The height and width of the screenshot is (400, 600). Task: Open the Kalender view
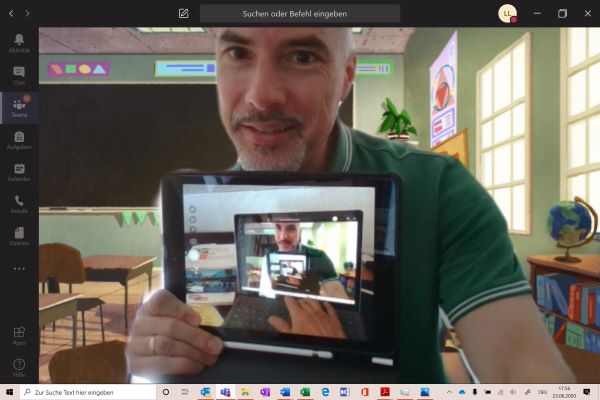(19, 172)
